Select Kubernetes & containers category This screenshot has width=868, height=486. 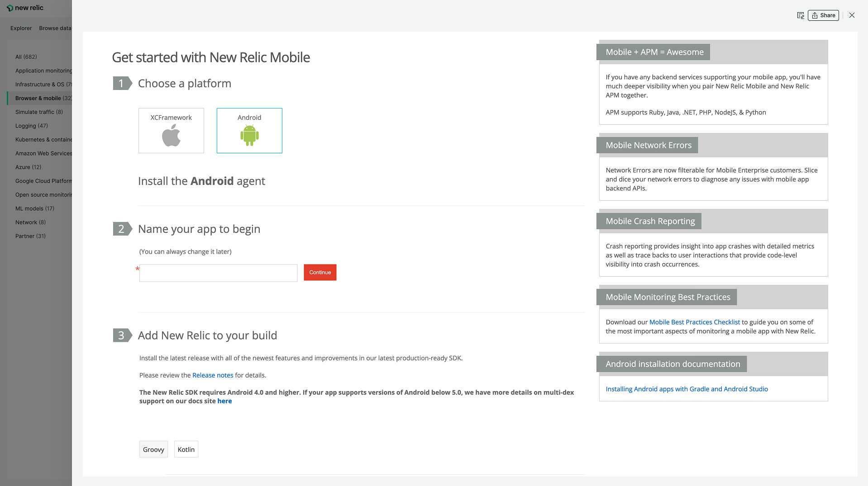pyautogui.click(x=43, y=140)
